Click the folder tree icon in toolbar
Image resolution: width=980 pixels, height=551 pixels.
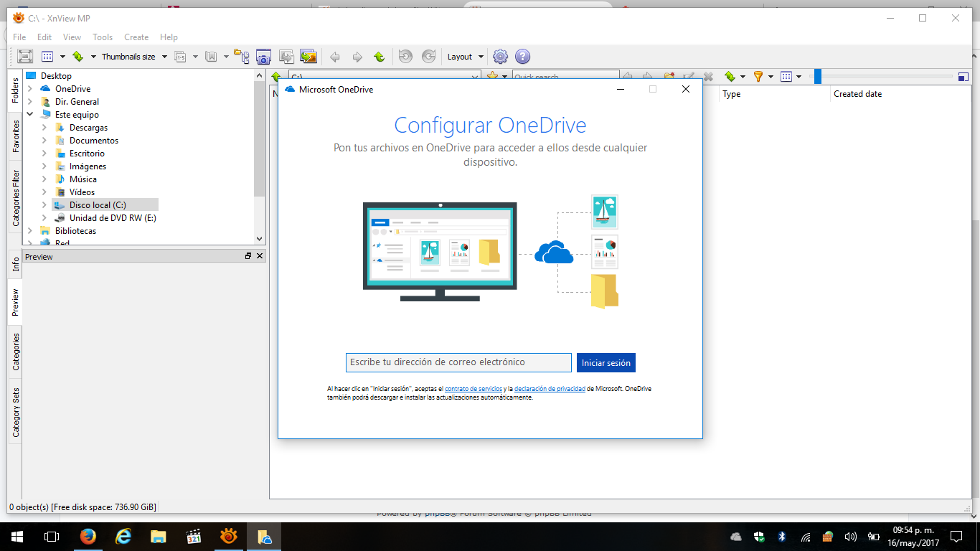point(242,57)
